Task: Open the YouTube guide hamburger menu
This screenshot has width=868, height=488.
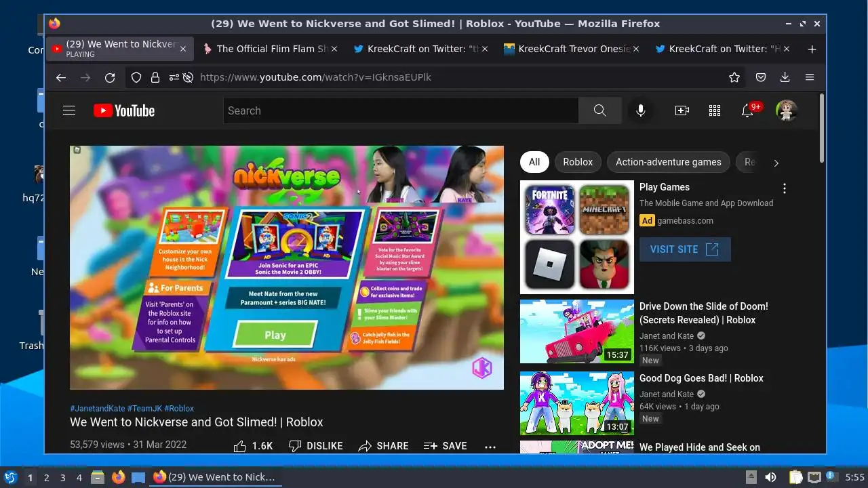Action: tap(69, 110)
